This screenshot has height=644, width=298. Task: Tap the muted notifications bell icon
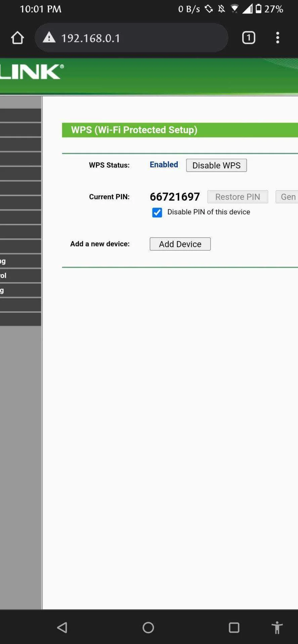point(221,9)
